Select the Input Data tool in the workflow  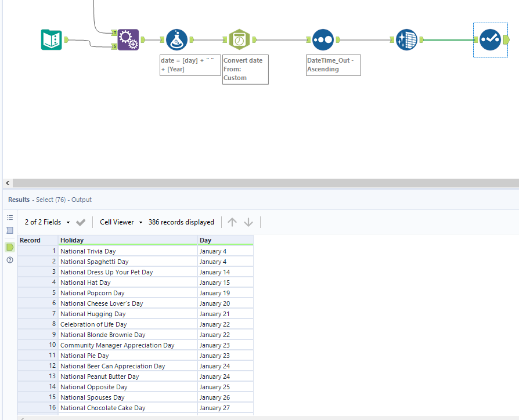51,39
